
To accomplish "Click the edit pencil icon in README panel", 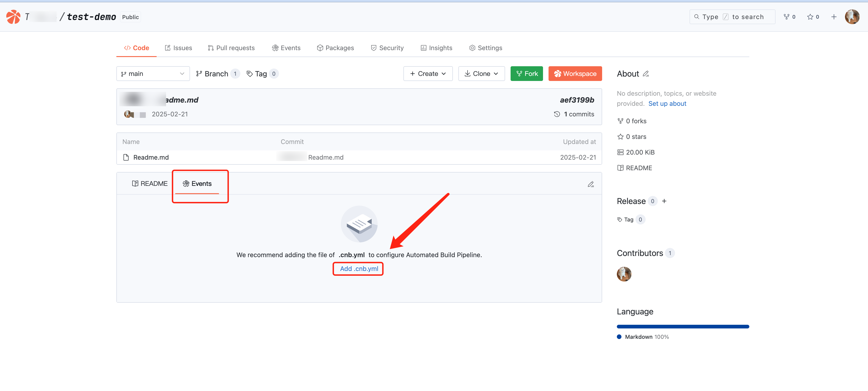I will pyautogui.click(x=591, y=184).
